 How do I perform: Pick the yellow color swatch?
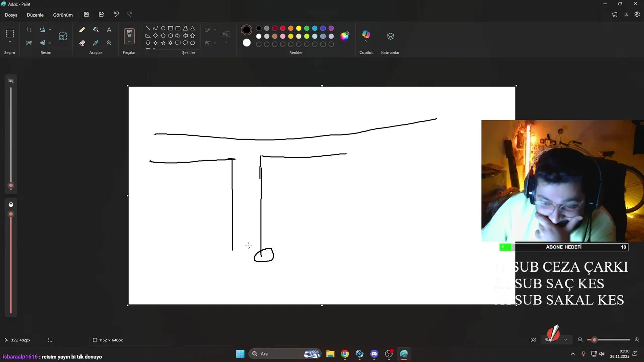pos(299,28)
